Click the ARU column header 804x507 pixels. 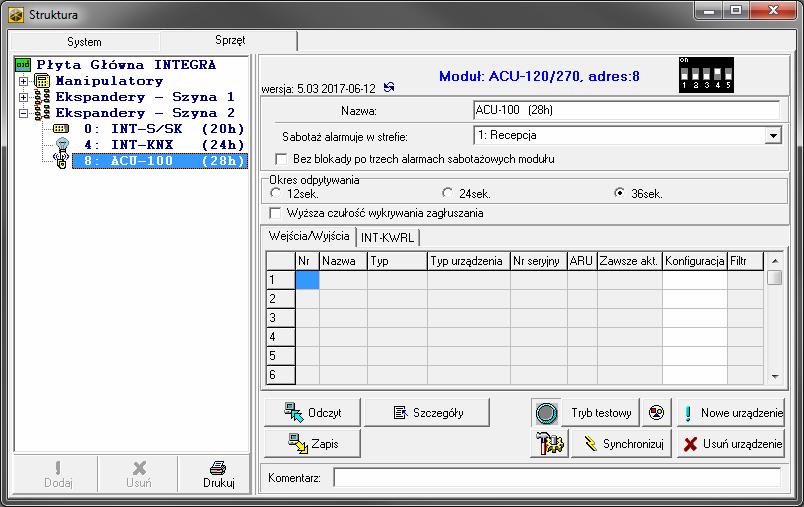[x=582, y=261]
